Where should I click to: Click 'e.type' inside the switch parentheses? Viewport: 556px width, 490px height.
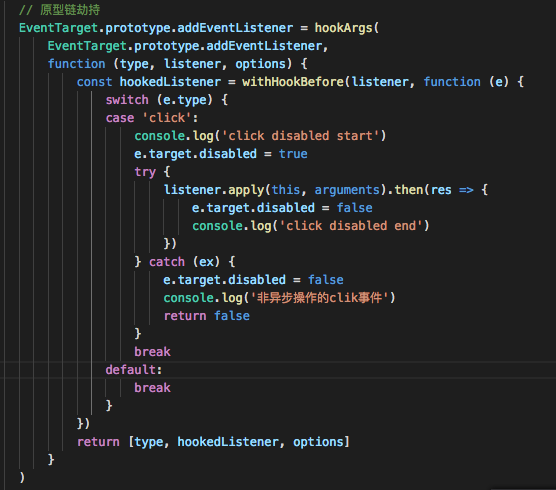click(185, 100)
